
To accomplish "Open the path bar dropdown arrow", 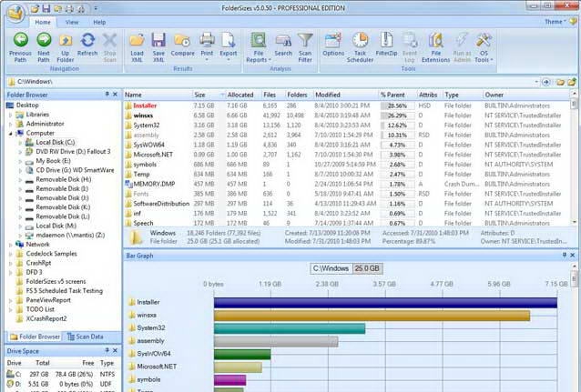I will pos(536,82).
